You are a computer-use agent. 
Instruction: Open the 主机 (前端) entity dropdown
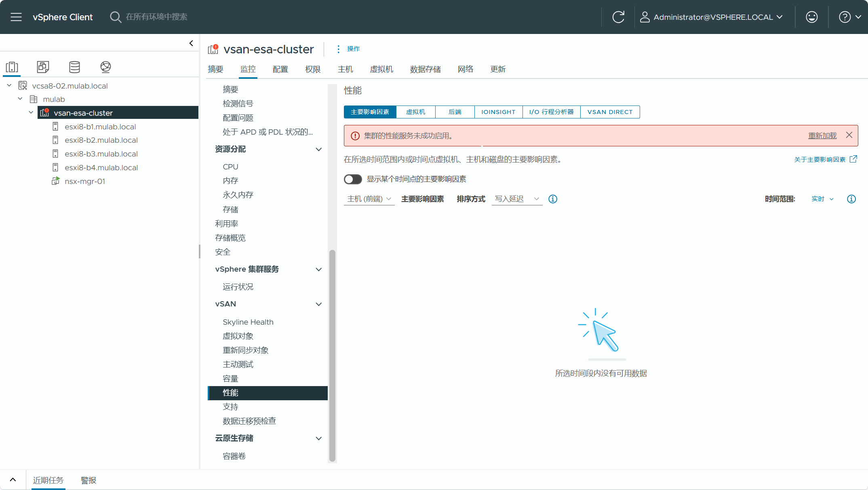369,199
